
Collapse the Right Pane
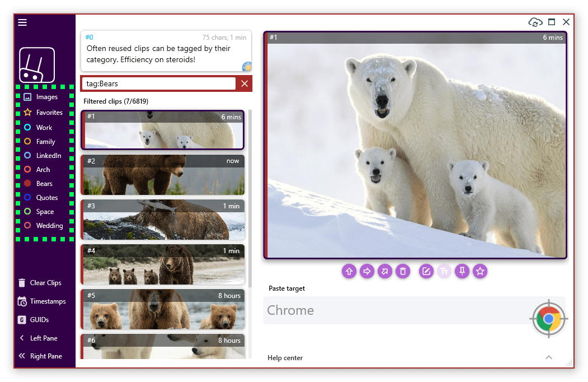[x=40, y=356]
